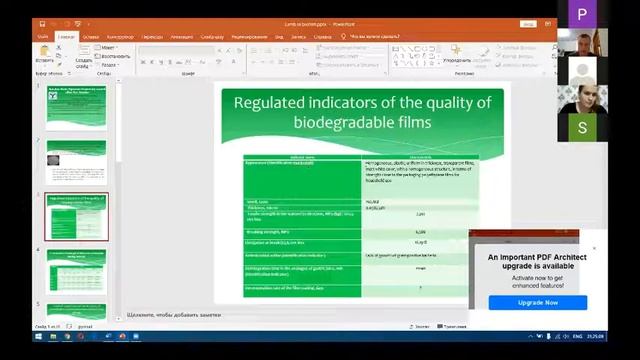Click the Save icon in quick access toolbar

(42, 24)
